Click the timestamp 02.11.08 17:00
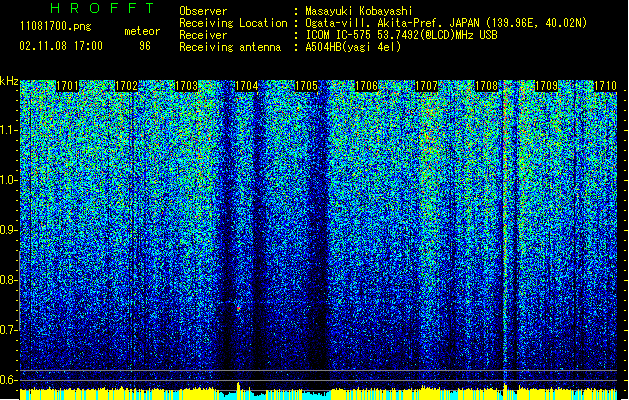This screenshot has height=400, width=629. 61,46
